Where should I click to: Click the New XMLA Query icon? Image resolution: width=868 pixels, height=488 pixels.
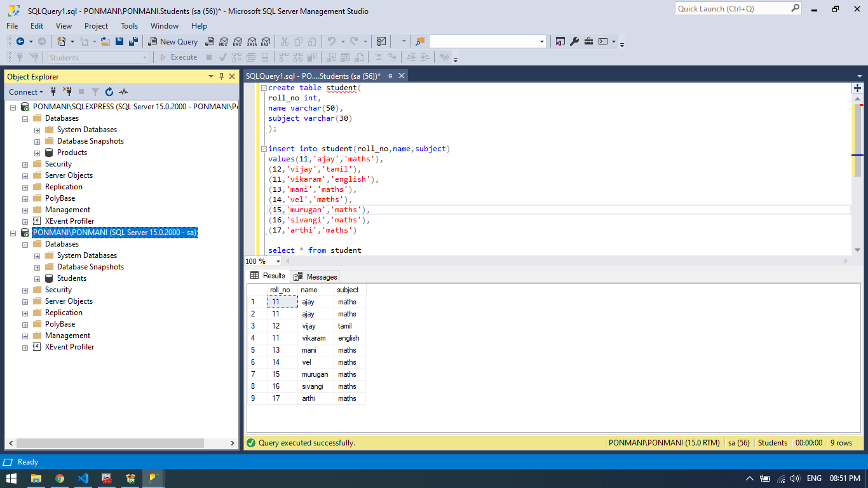(252, 41)
